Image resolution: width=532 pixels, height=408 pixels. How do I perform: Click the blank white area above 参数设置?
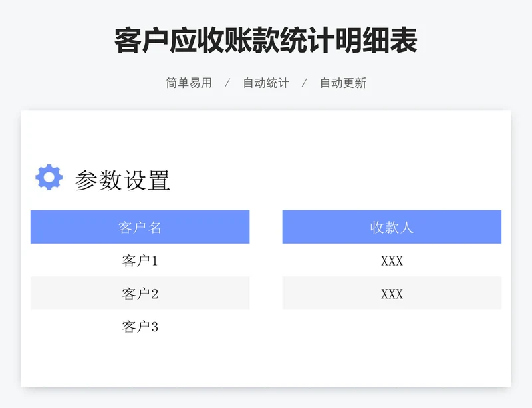266,136
